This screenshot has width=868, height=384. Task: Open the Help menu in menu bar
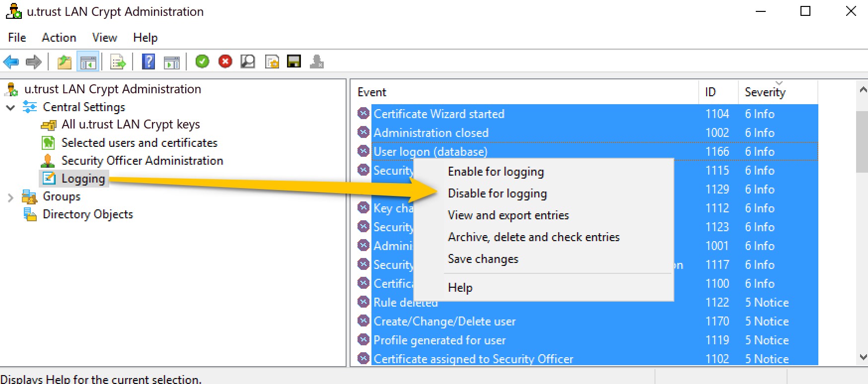click(145, 38)
